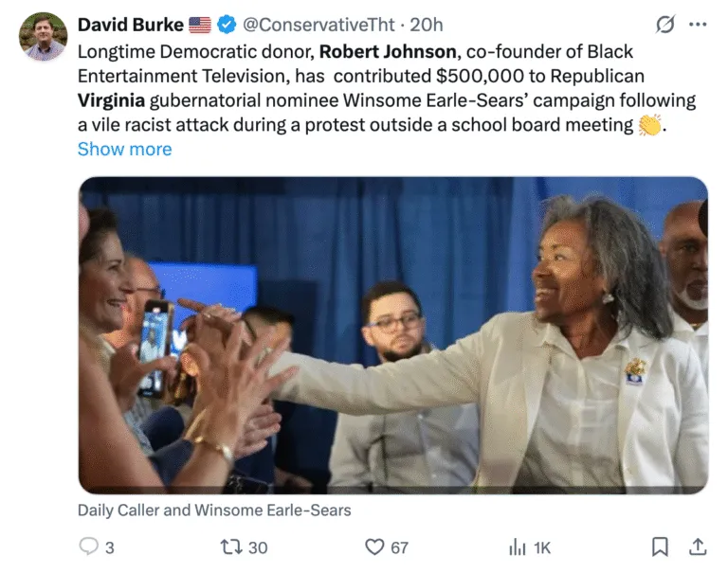Click the clapping hands emoji
The width and height of the screenshot is (728, 573).
[x=649, y=125]
